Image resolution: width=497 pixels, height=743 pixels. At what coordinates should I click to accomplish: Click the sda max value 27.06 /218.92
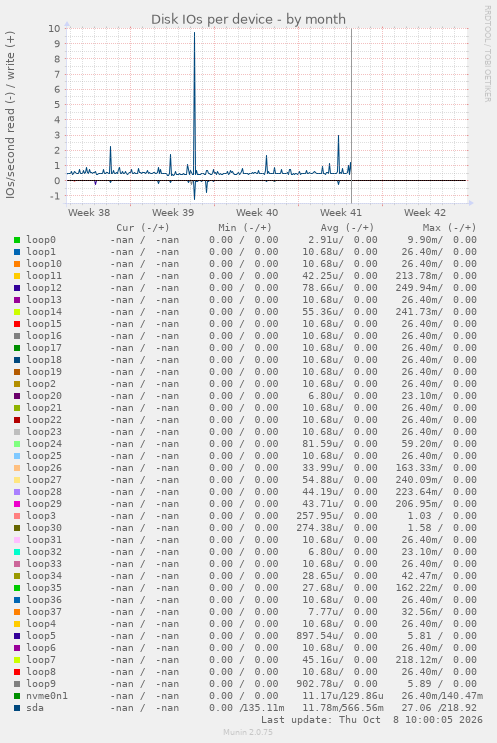439,708
